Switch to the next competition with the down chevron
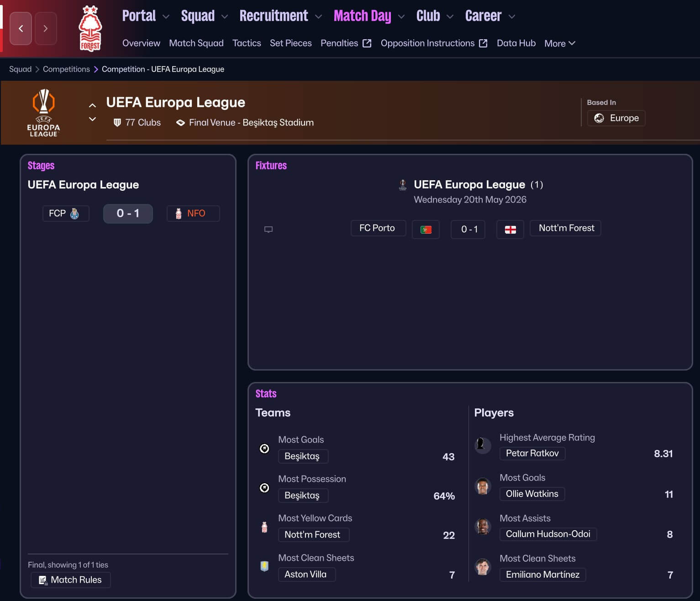Viewport: 700px width, 601px height. pos(92,119)
